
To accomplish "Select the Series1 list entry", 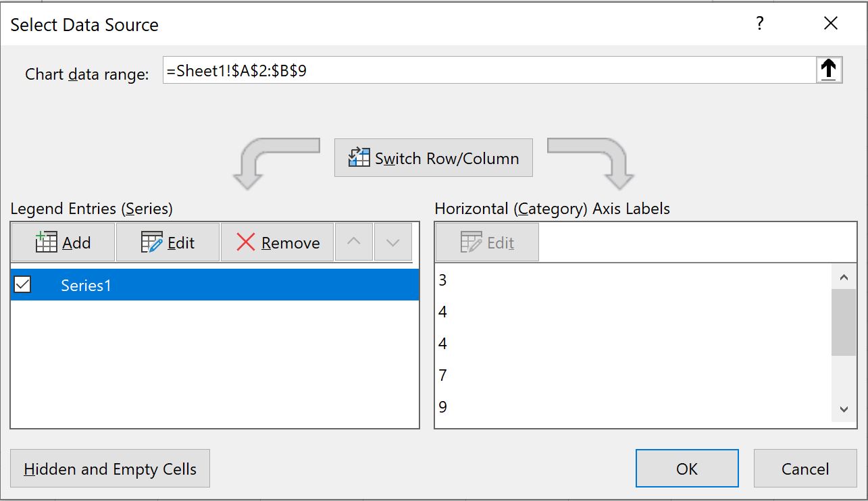I will (215, 285).
